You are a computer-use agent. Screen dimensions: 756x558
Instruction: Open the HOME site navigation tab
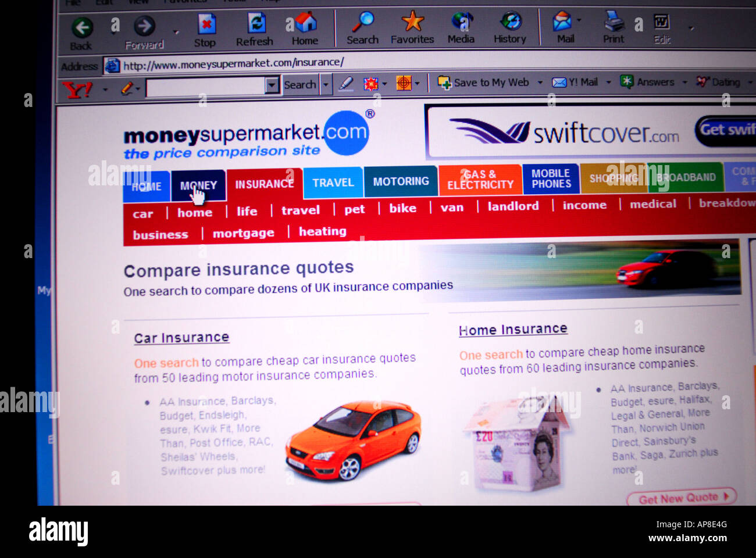point(146,187)
